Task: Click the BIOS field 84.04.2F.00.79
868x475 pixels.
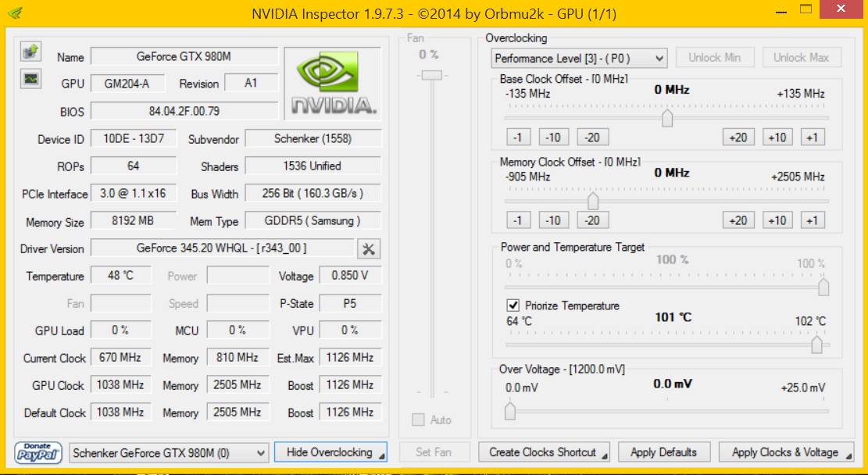Action: (184, 111)
